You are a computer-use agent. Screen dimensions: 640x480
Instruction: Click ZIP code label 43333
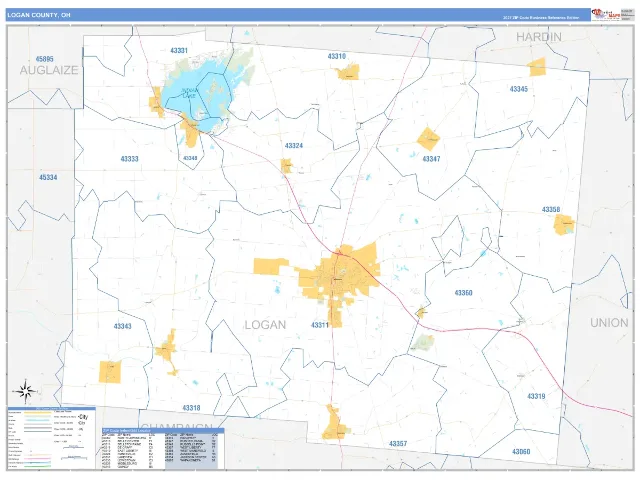coord(129,159)
